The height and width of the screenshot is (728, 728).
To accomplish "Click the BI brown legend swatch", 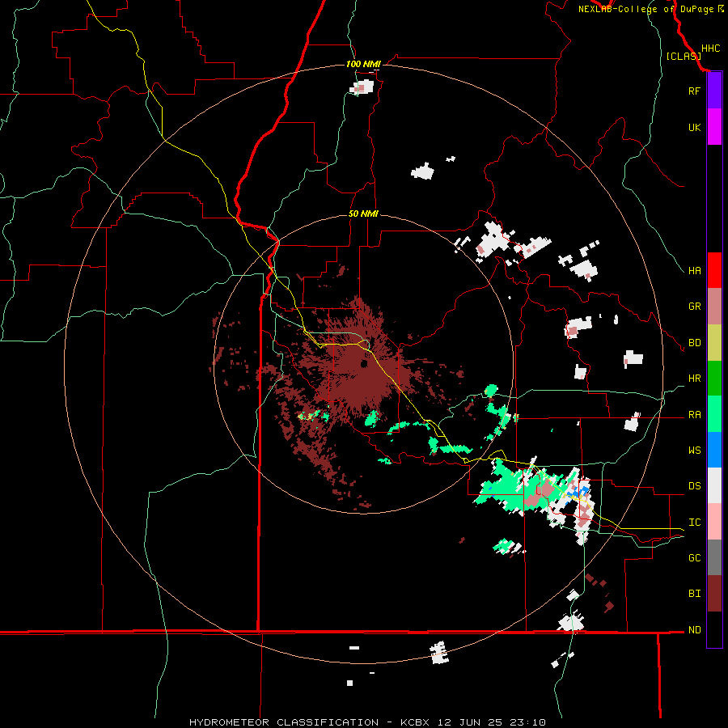I will (x=714, y=594).
